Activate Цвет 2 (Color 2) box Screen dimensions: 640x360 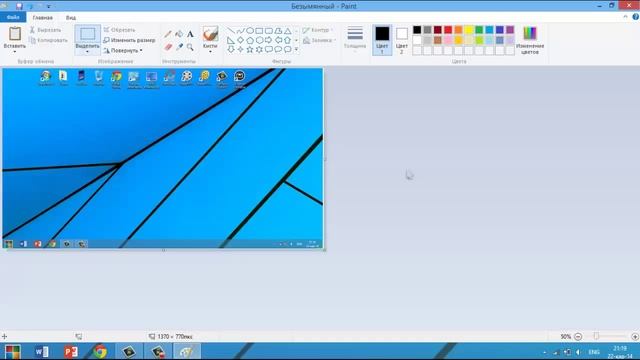(x=402, y=40)
